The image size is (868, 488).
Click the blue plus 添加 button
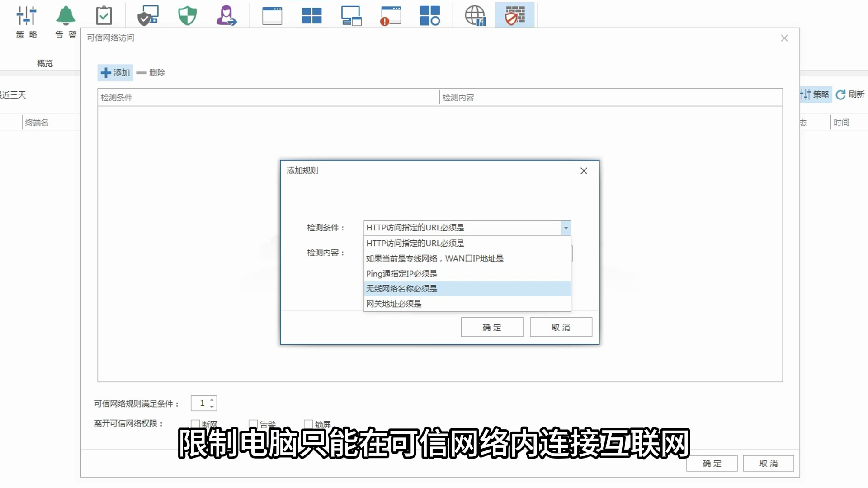(x=115, y=72)
